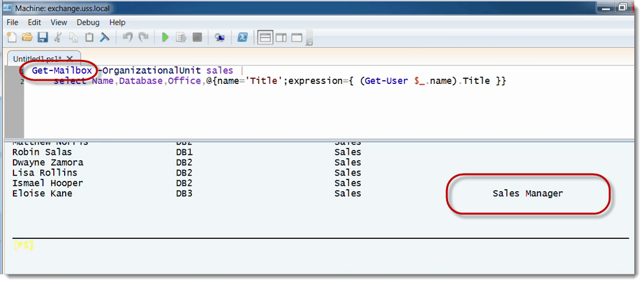Viewport: 644px width, 284px height.
Task: Open the File menu
Action: [12, 22]
